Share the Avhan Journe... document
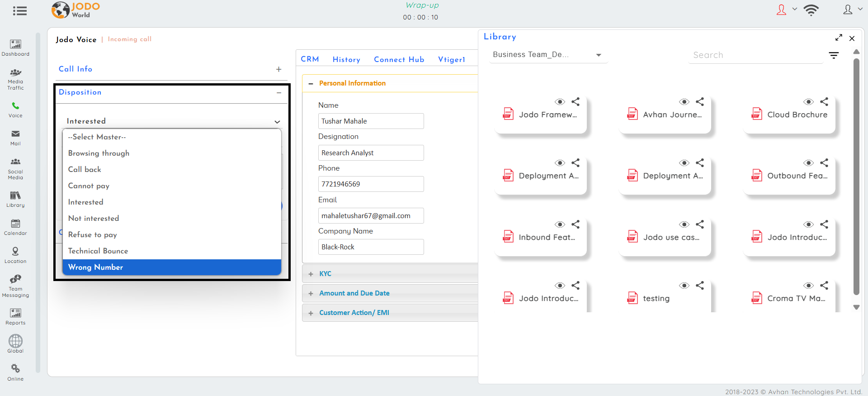868x396 pixels. 700,102
